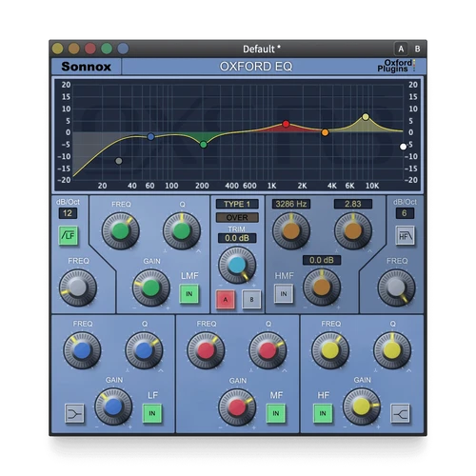Click the TRIM 0.0 dB value field
The image size is (476, 476).
click(237, 238)
